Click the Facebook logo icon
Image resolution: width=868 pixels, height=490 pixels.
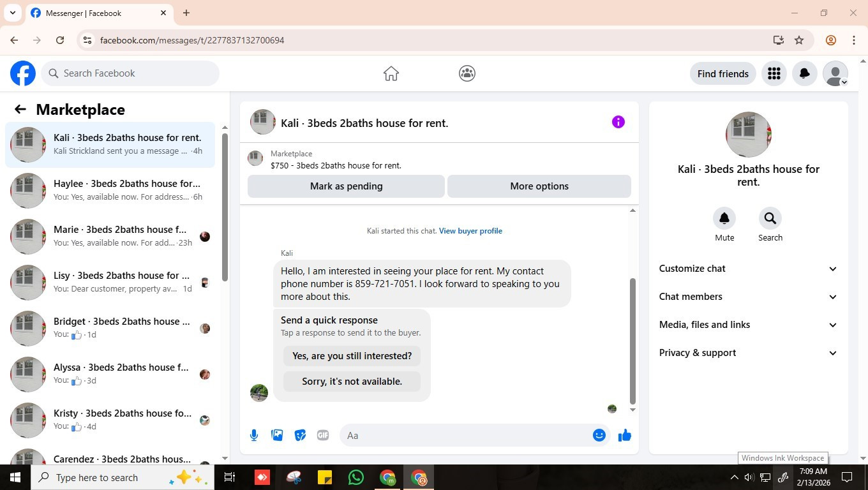point(23,73)
